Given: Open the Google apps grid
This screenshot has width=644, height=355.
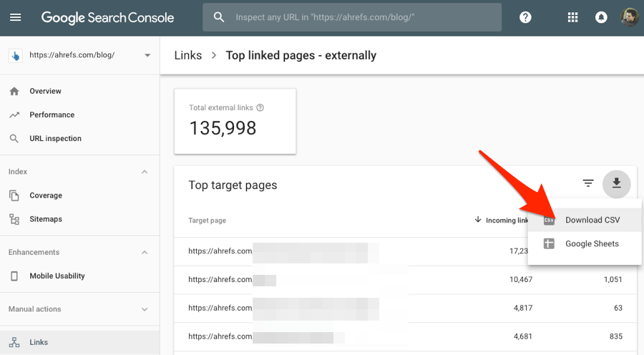Looking at the screenshot, I should (572, 17).
